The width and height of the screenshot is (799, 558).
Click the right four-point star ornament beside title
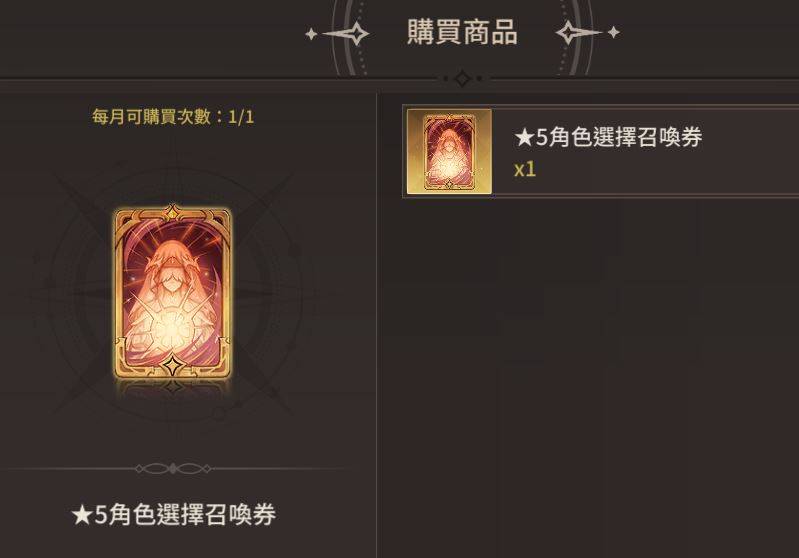[x=577, y=33]
